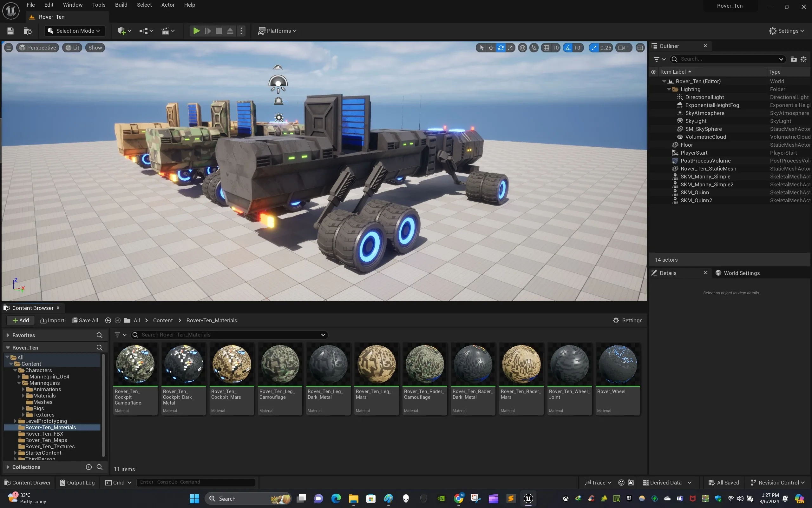Activate the Translate move gizmo tool
Image resolution: width=812 pixels, height=508 pixels.
coord(491,48)
